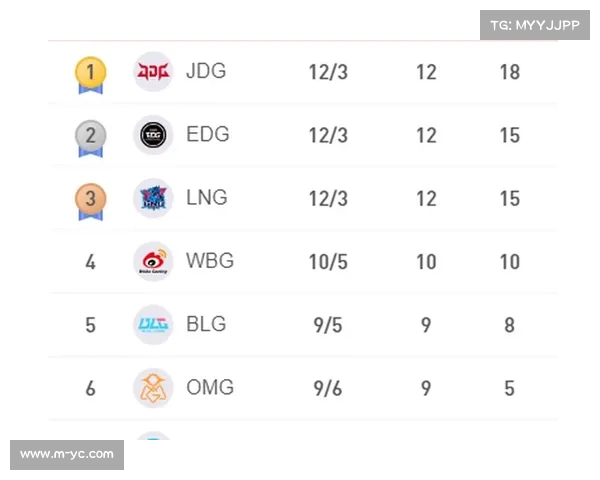Click JDG's 12/3 win-loss record
The image size is (600, 480).
(328, 72)
